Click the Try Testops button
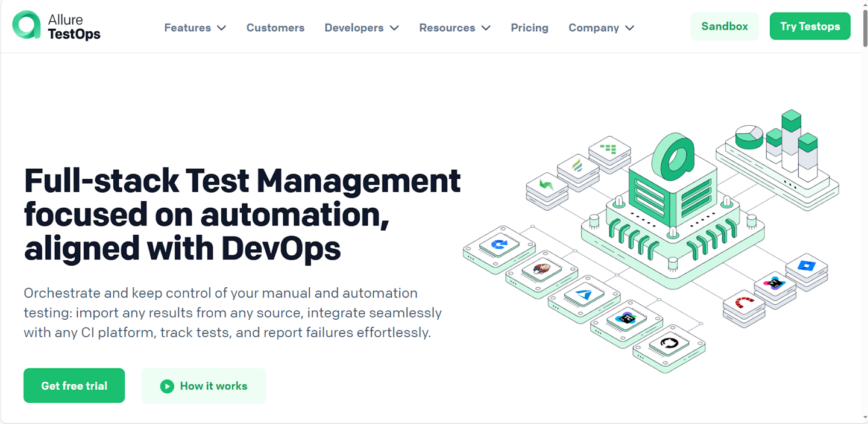Image resolution: width=868 pixels, height=424 pixels. tap(810, 26)
